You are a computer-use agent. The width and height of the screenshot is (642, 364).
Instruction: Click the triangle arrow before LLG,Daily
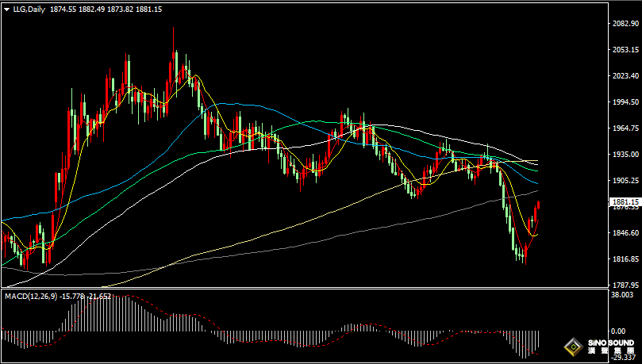coord(6,9)
